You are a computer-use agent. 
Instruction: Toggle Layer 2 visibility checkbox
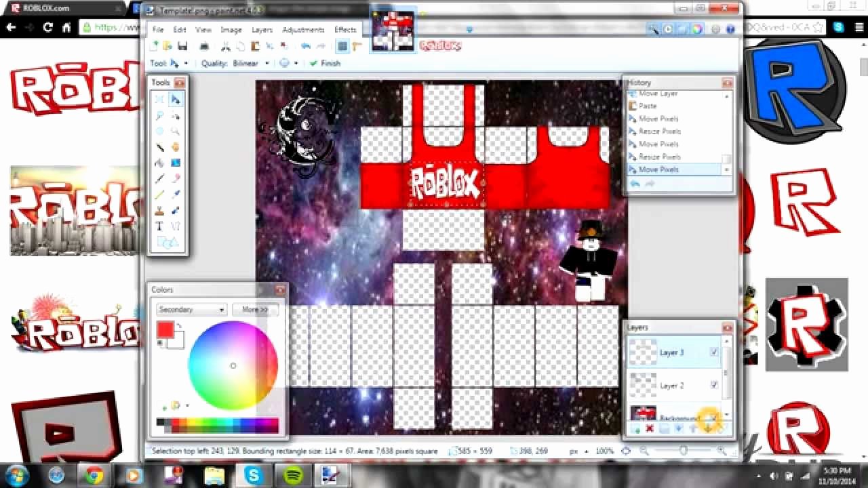[x=714, y=384]
